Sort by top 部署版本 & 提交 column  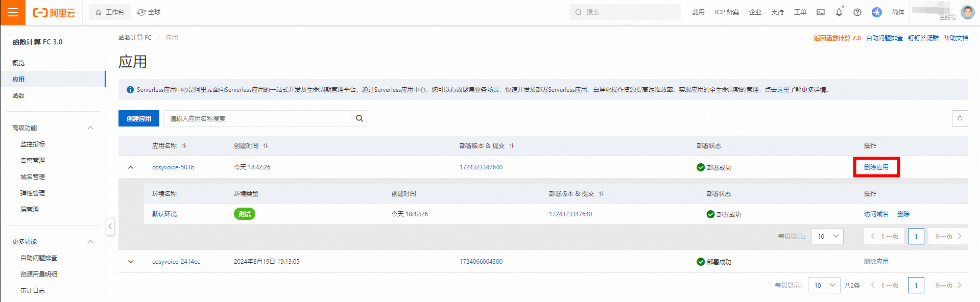pos(512,146)
